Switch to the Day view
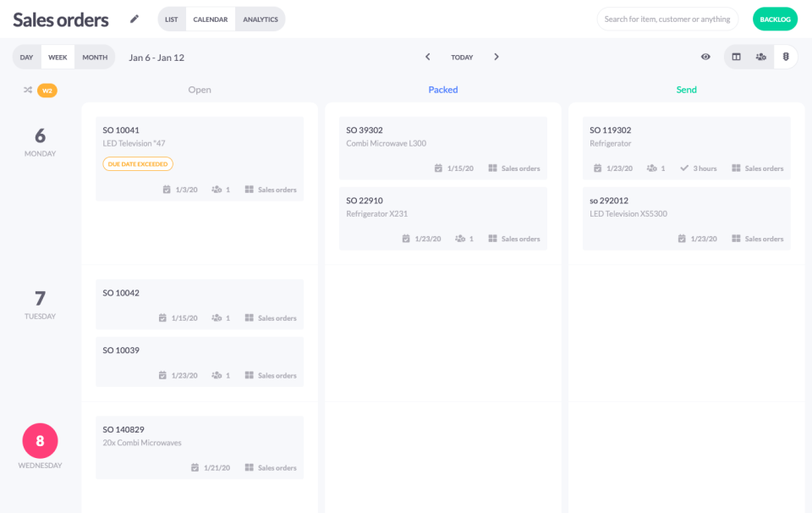The width and height of the screenshot is (812, 513). click(x=27, y=58)
